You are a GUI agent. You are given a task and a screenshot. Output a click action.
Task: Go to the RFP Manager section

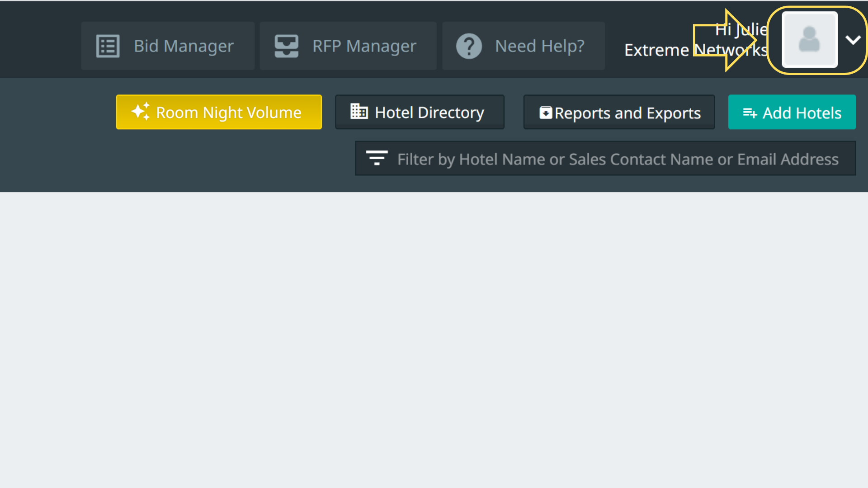(x=364, y=46)
